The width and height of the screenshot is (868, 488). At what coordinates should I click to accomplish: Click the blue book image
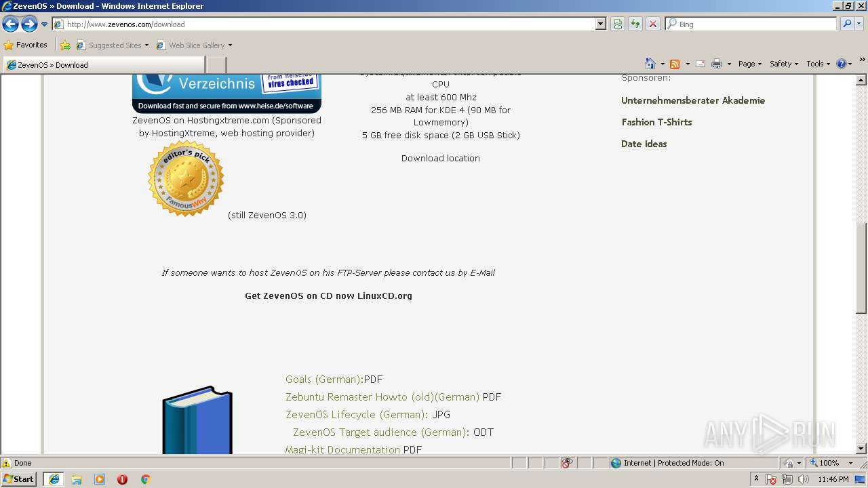pos(197,420)
